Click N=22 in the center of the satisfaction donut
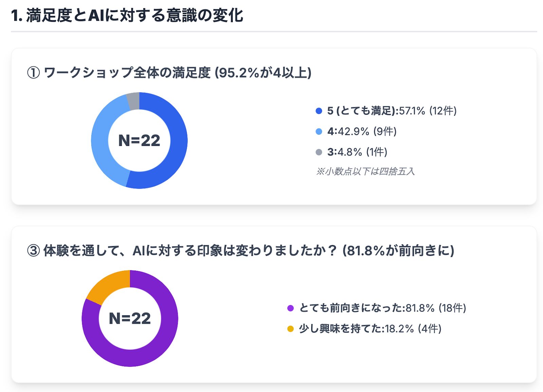This screenshot has height=392, width=543. tap(139, 141)
